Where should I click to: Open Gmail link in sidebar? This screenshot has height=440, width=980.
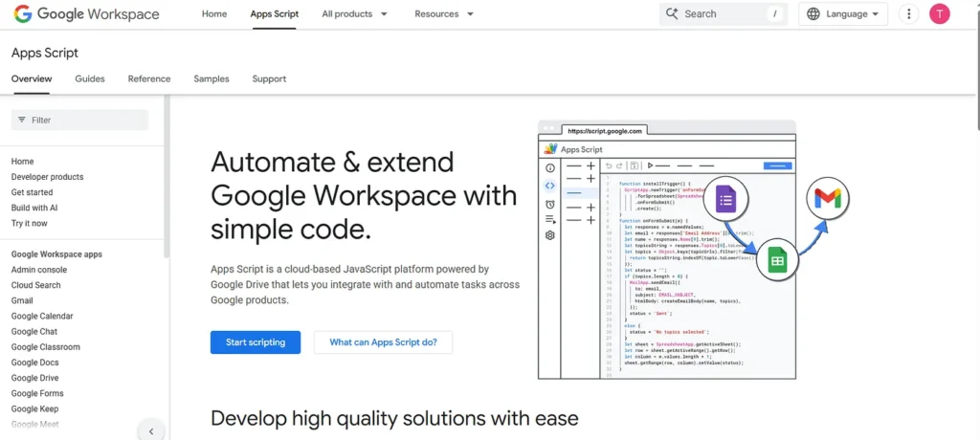23,300
